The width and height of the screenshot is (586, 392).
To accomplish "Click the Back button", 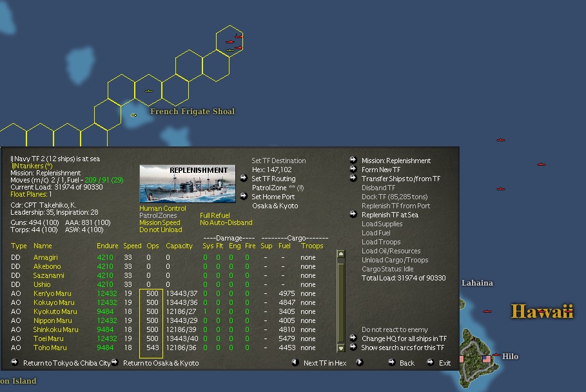I will click(x=407, y=363).
